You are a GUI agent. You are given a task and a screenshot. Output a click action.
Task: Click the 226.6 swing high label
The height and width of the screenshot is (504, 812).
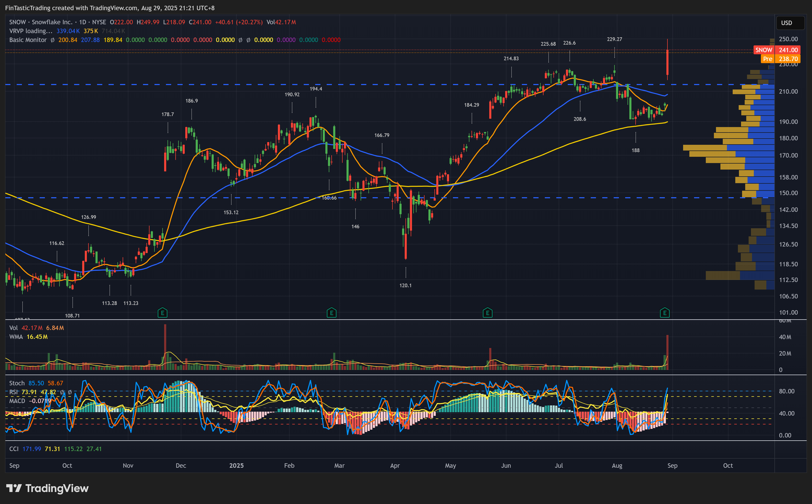(x=569, y=43)
